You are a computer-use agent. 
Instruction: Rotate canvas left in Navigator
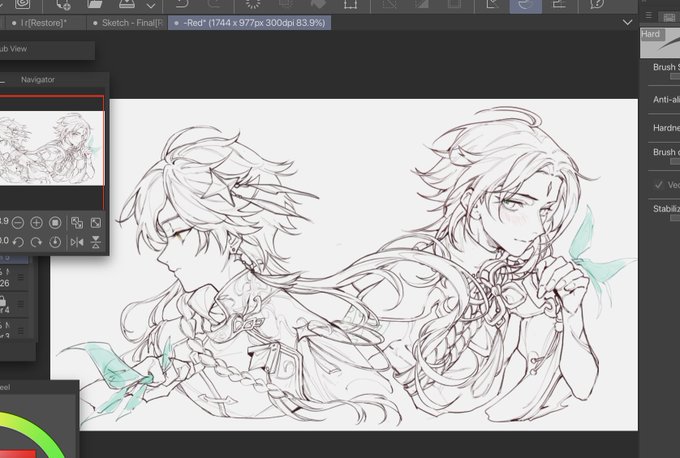pyautogui.click(x=18, y=242)
